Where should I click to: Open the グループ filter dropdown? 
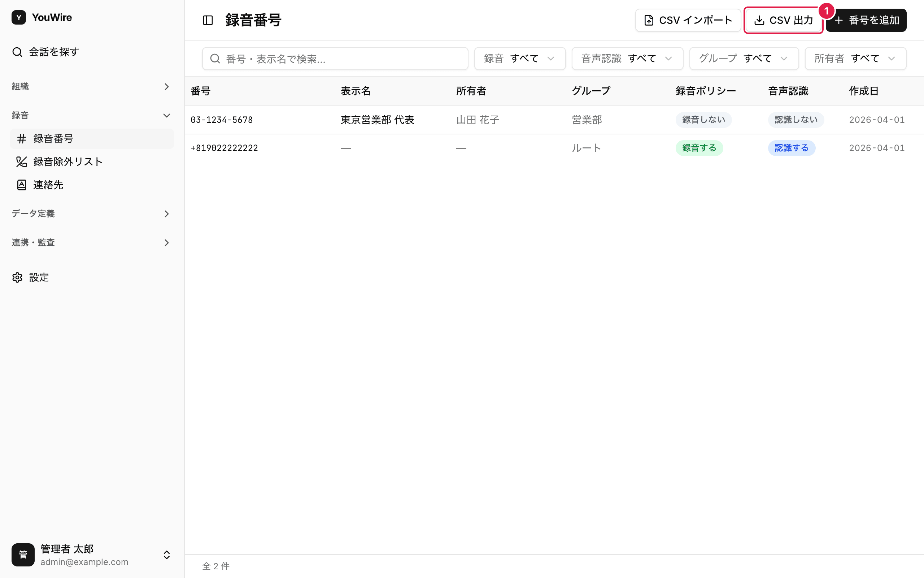click(x=744, y=59)
